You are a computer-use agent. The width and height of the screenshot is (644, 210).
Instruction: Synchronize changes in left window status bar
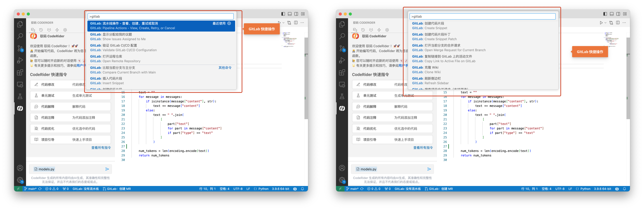(40, 189)
